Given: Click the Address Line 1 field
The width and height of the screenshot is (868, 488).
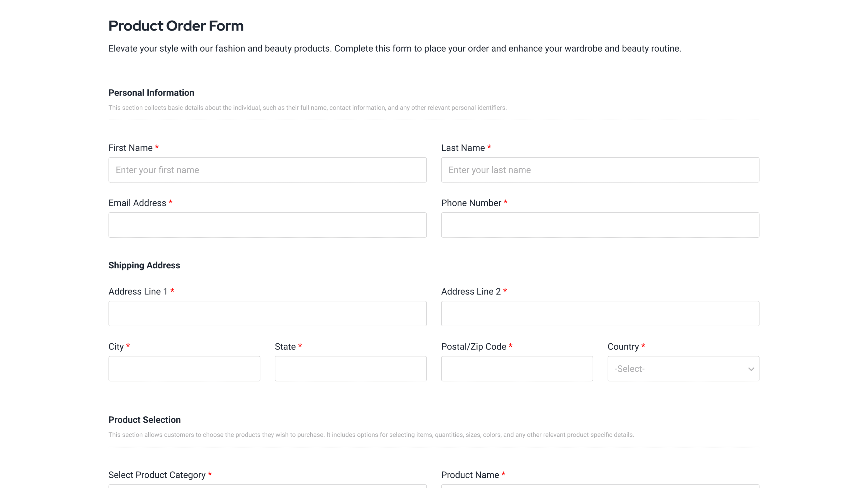Looking at the screenshot, I should pyautogui.click(x=267, y=313).
